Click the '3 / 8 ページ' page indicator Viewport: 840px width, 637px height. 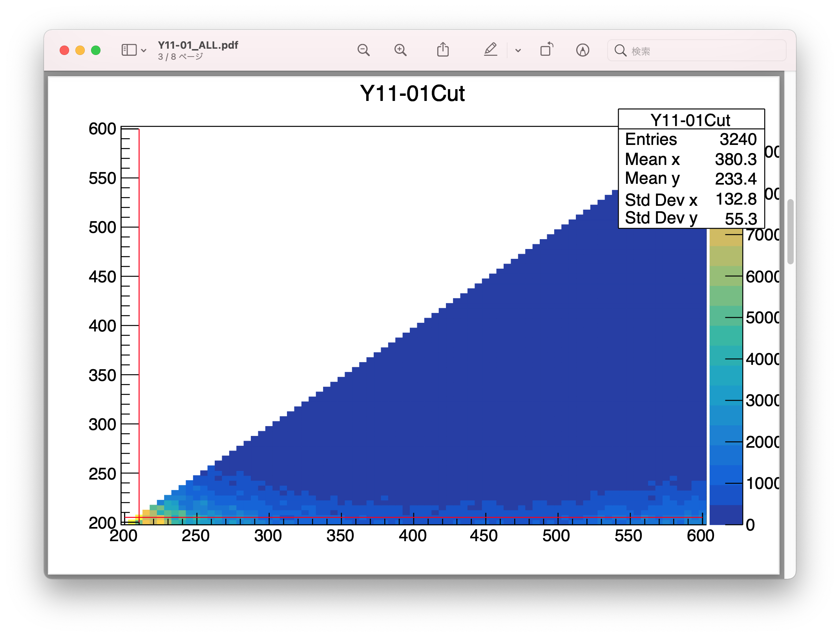[x=180, y=57]
